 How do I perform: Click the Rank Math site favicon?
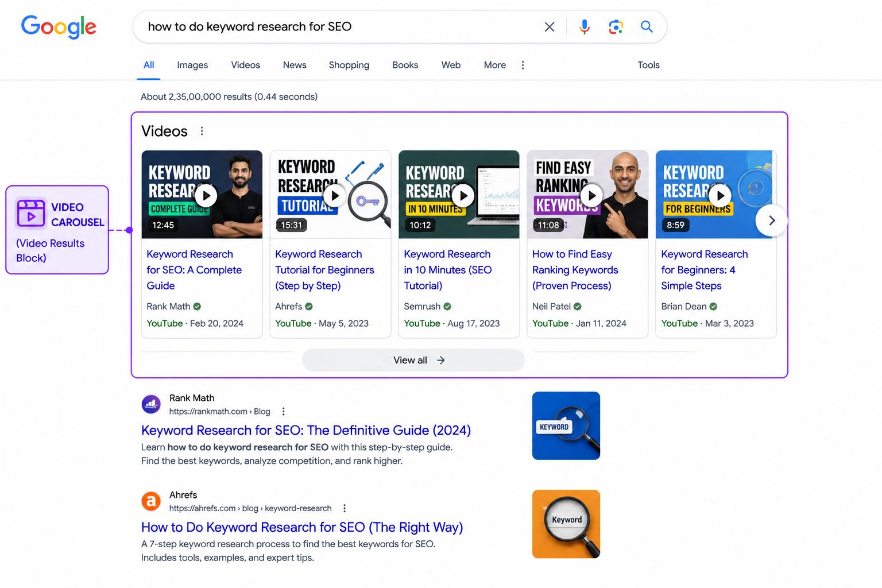151,404
